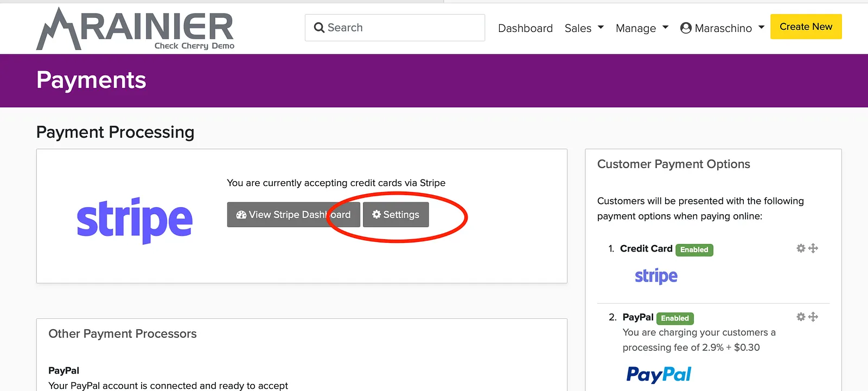The height and width of the screenshot is (391, 868).
Task: Open Stripe Settings button
Action: 395,215
